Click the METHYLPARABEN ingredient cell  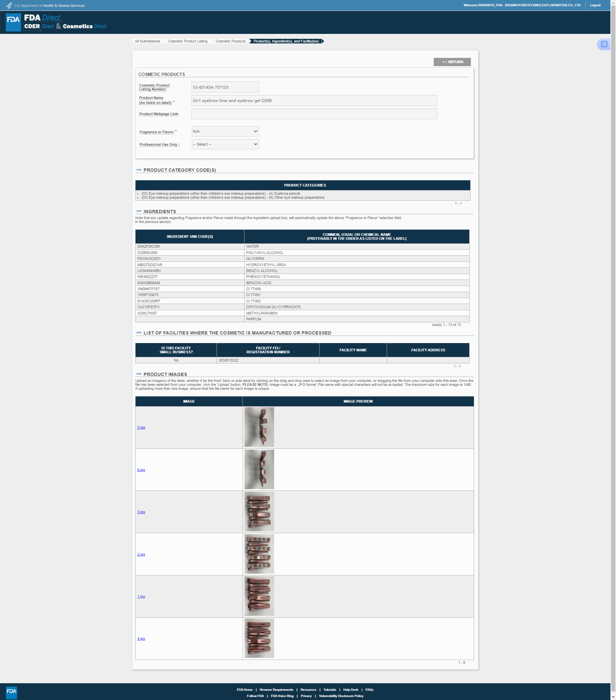click(357, 313)
